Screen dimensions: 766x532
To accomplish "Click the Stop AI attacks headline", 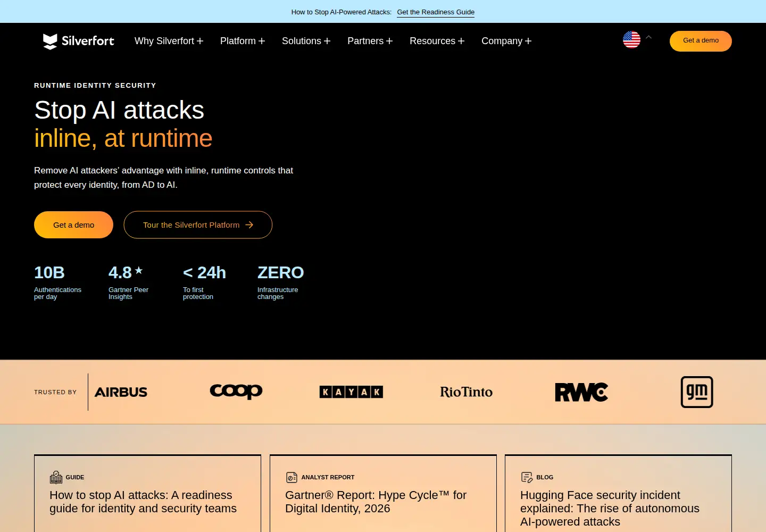I will (119, 110).
